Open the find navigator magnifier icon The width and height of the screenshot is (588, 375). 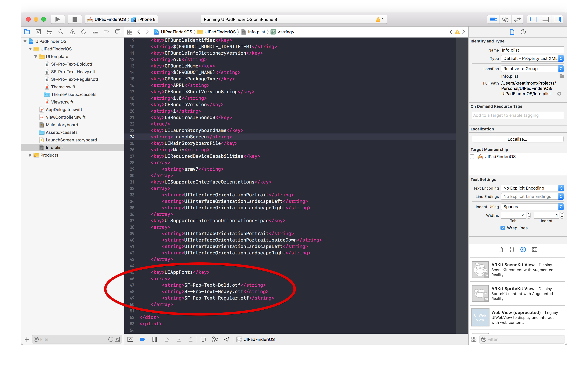(x=61, y=32)
